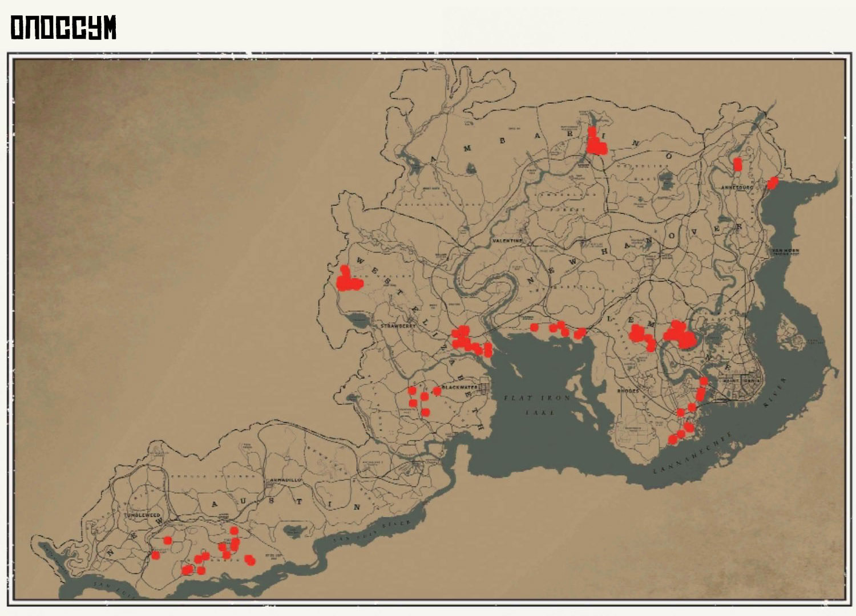
Task: Click the Van Horn trading post label
Action: pos(785,252)
